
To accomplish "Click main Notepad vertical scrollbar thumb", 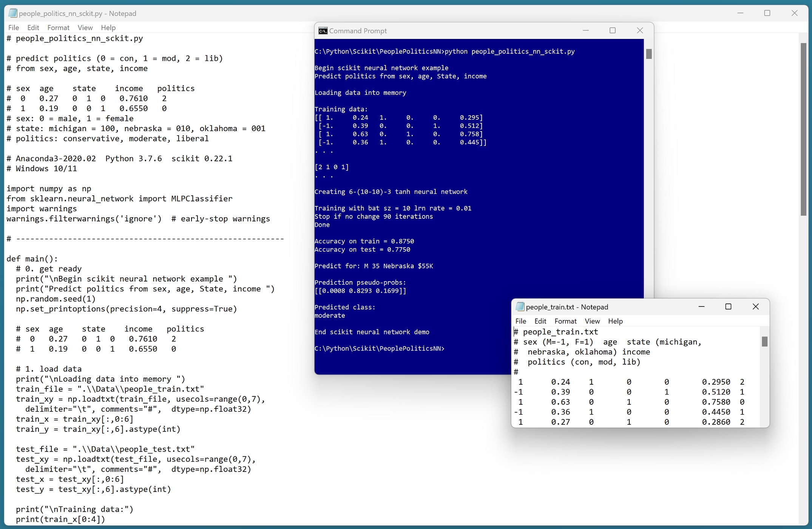I will pos(803,128).
